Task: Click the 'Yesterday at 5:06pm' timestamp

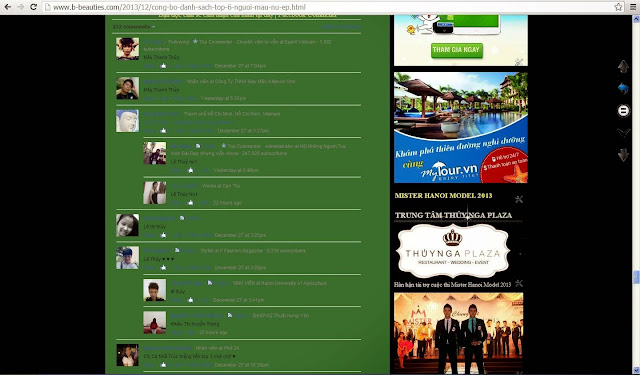Action: [223, 98]
